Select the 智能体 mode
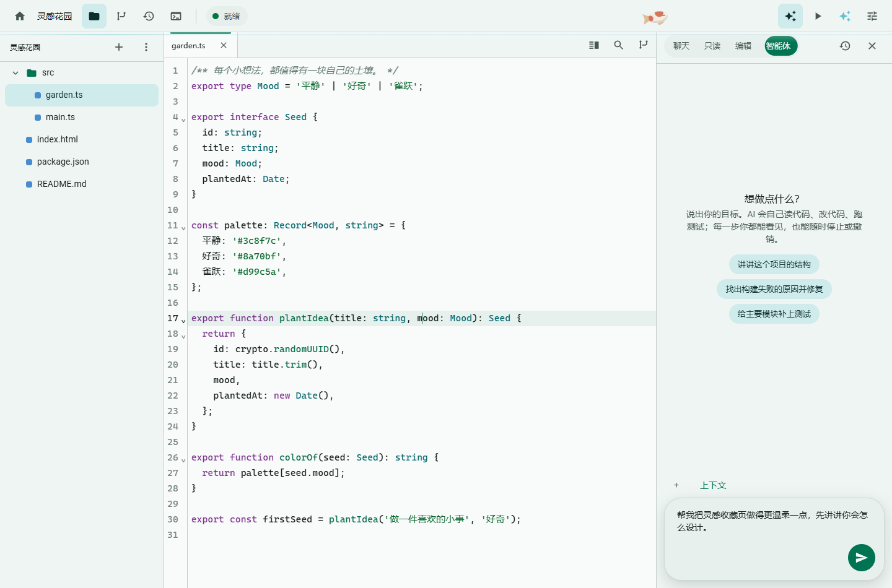The width and height of the screenshot is (892, 588). click(781, 46)
